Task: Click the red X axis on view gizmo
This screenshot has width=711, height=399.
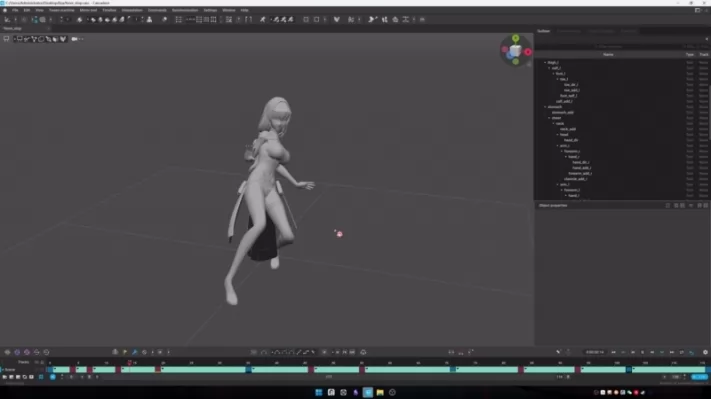Action: [x=528, y=52]
